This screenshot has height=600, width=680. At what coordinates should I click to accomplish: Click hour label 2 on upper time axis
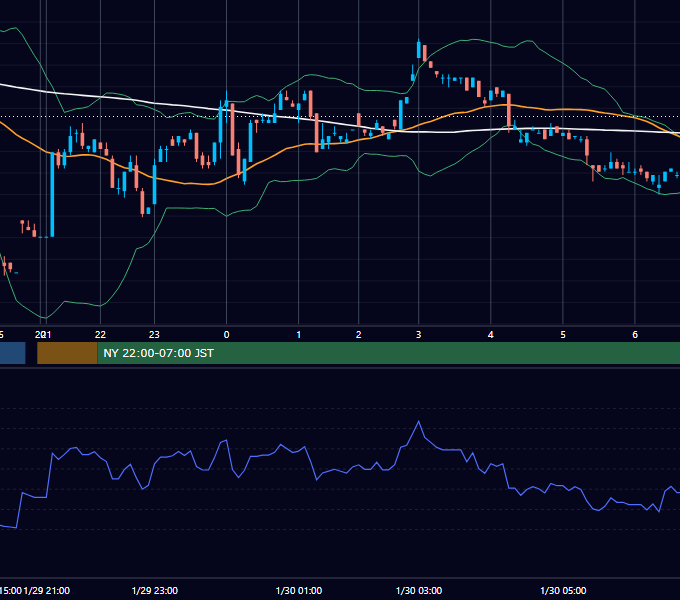click(x=359, y=335)
